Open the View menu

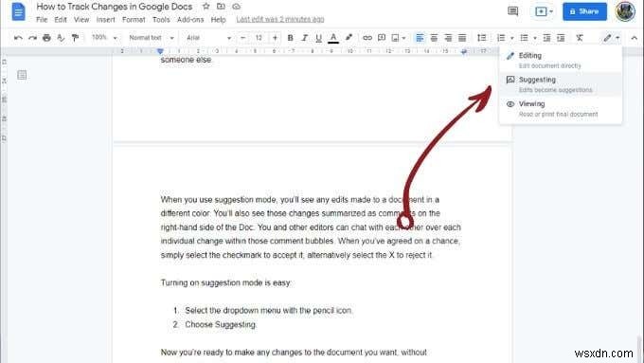[81, 19]
